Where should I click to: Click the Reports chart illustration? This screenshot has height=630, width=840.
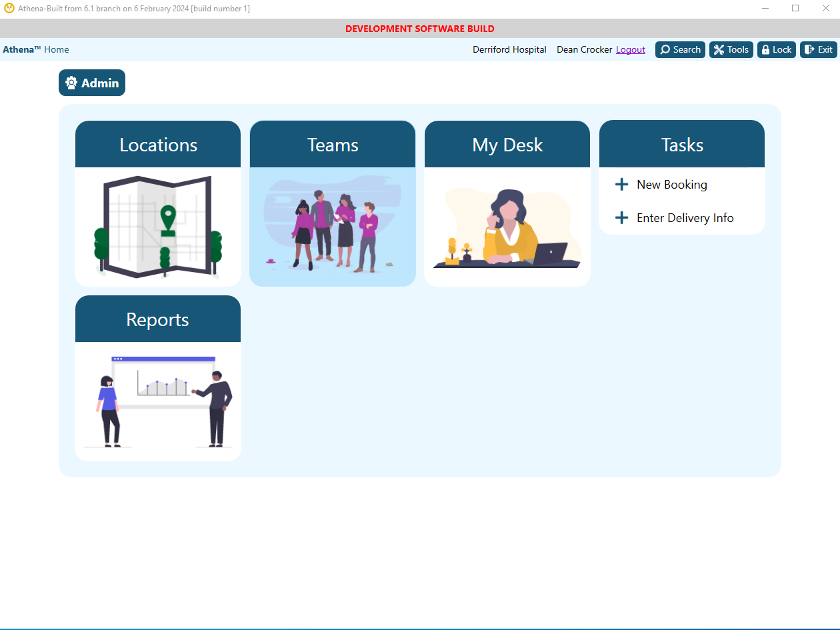(x=158, y=401)
